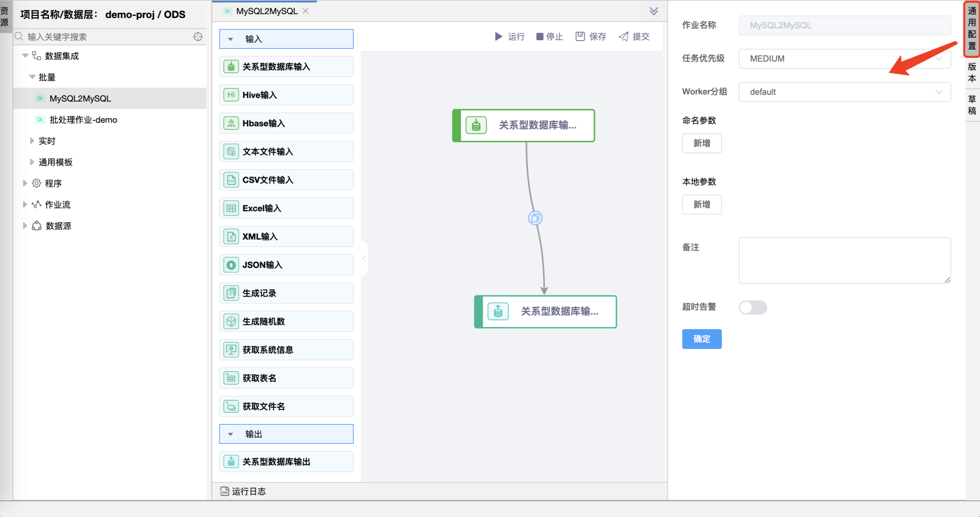Expand the 实时 tree node
This screenshot has height=517, width=980.
click(32, 141)
